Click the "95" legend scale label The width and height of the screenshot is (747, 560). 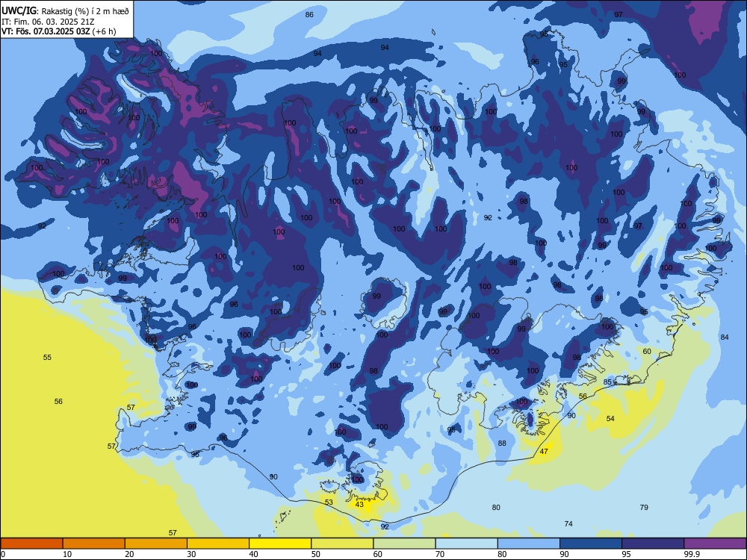pyautogui.click(x=627, y=554)
